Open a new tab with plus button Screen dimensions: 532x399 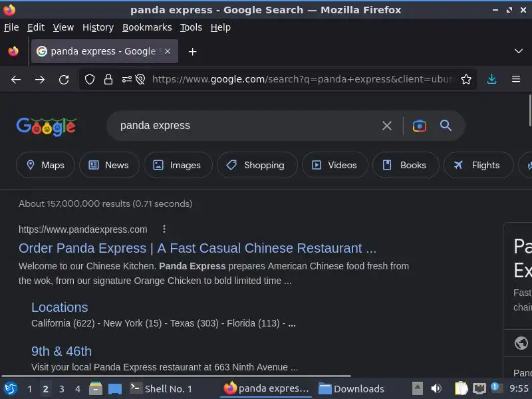tap(192, 52)
